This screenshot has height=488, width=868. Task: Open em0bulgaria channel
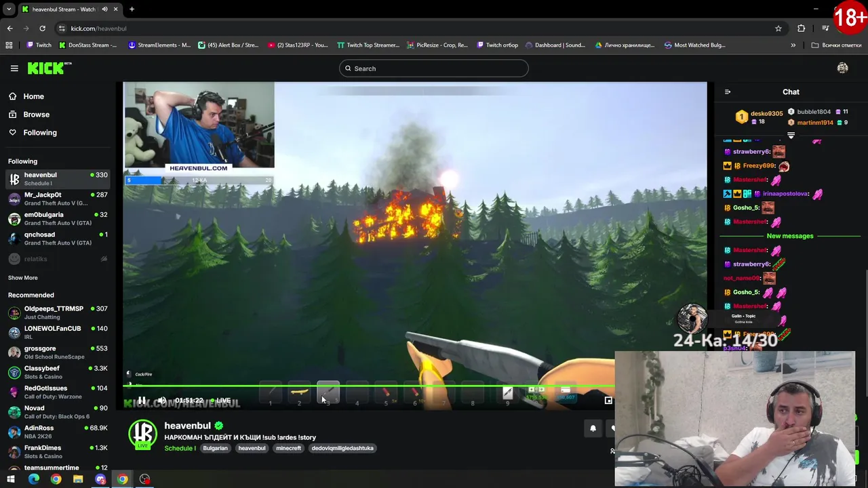[57, 218]
